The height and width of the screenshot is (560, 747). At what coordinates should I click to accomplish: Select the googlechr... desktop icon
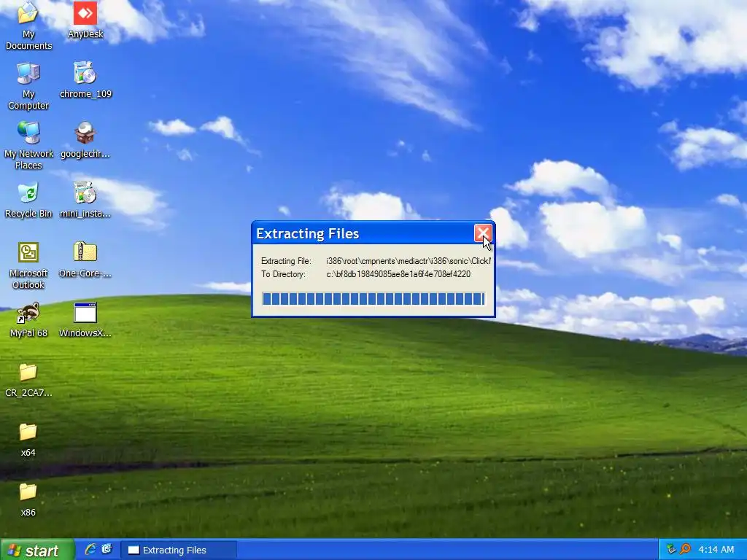(x=85, y=139)
